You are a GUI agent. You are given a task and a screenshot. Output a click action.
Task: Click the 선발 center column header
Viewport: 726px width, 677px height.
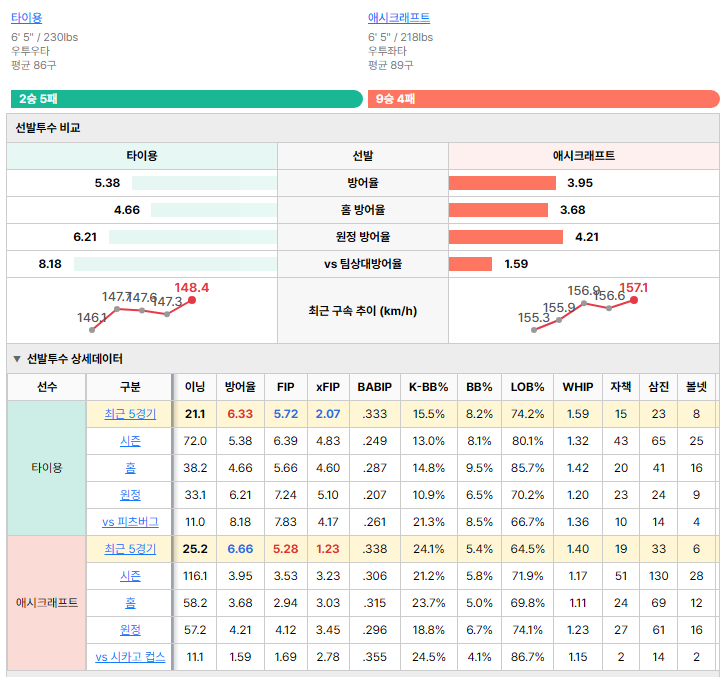pyautogui.click(x=363, y=156)
